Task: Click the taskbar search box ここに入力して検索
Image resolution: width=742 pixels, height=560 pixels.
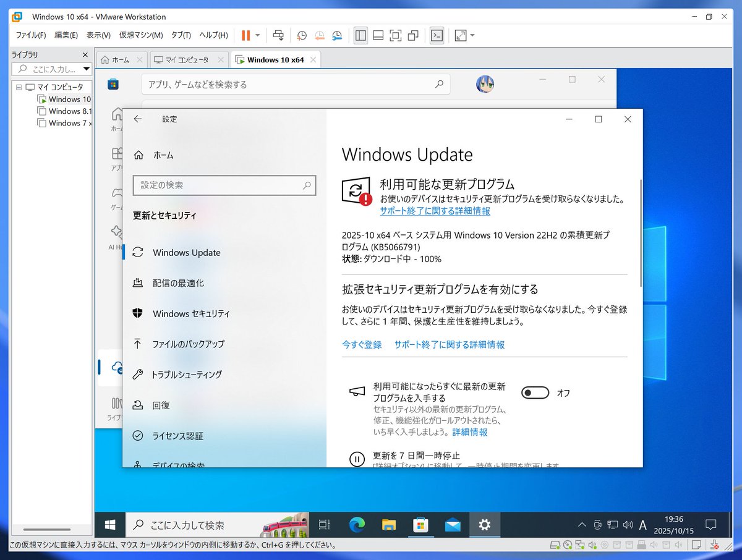Action: [217, 525]
